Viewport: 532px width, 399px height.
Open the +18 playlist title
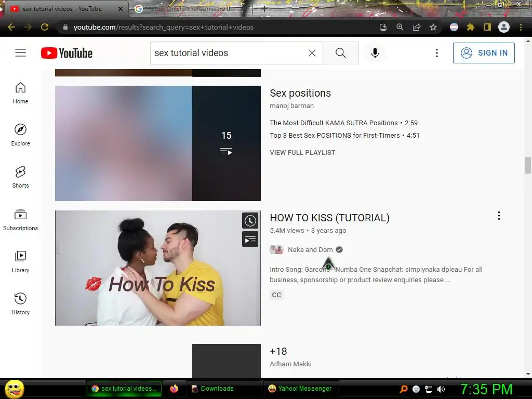click(278, 351)
